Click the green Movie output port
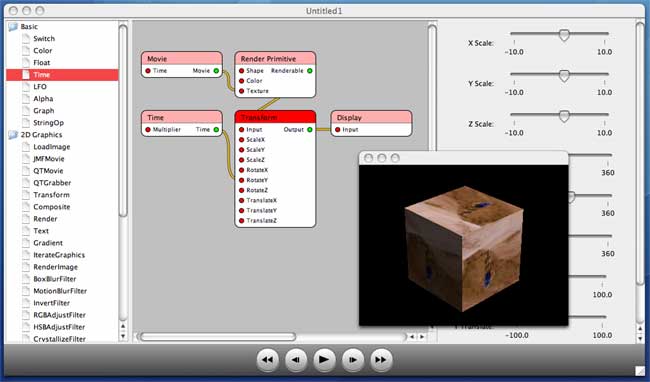The width and height of the screenshot is (650, 382). (x=216, y=71)
